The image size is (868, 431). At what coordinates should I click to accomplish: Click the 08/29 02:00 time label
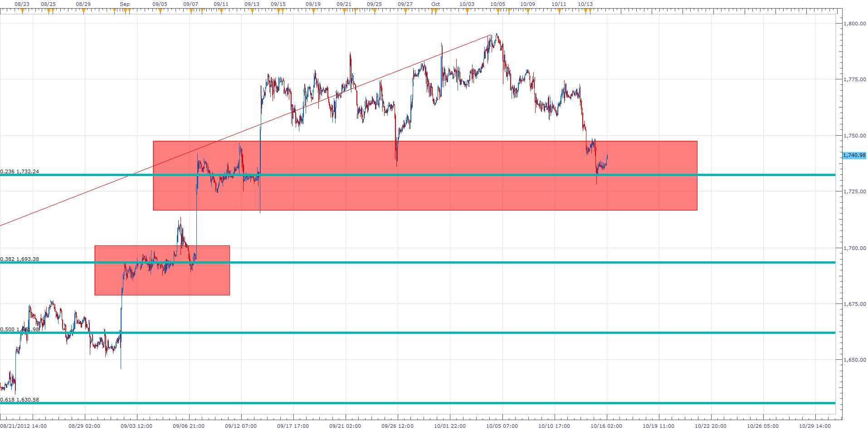point(84,426)
